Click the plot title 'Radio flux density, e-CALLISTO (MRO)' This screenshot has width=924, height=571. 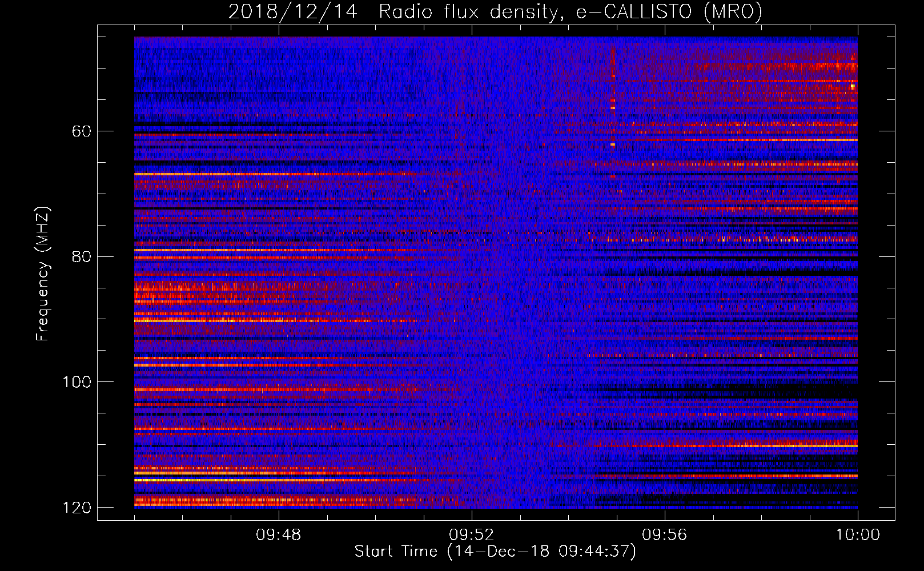(x=571, y=11)
